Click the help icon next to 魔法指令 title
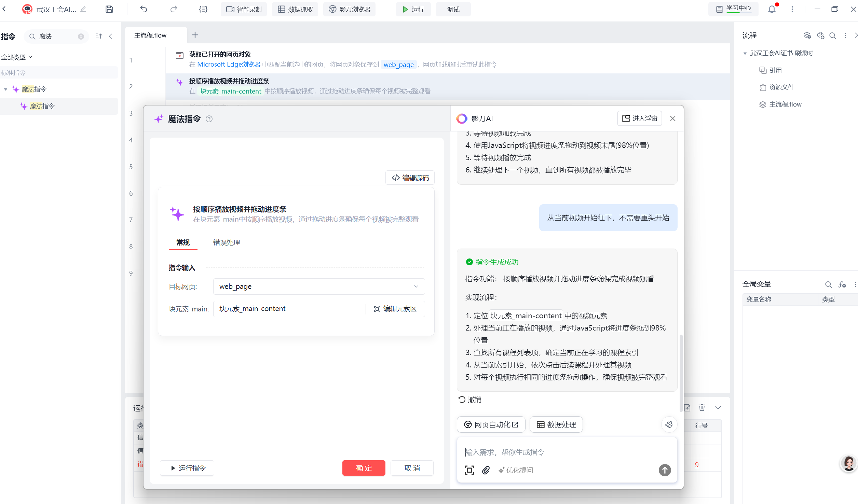 tap(209, 119)
